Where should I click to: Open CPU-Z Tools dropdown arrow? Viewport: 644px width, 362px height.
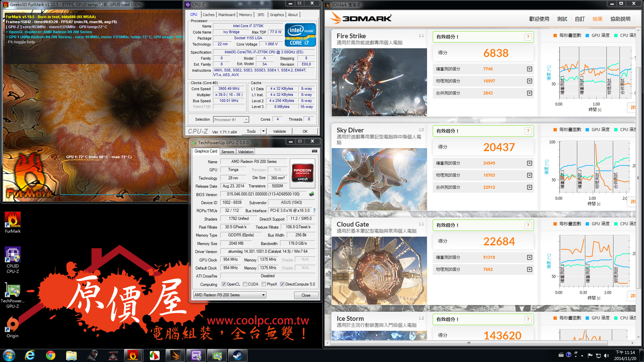263,131
